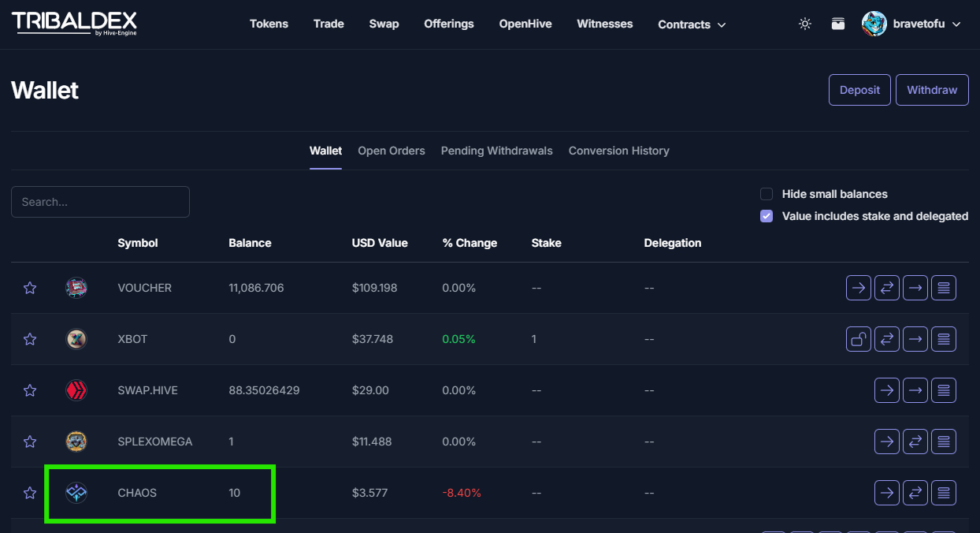Image resolution: width=980 pixels, height=533 pixels.
Task: Click the Wallet page heading
Action: click(x=45, y=91)
